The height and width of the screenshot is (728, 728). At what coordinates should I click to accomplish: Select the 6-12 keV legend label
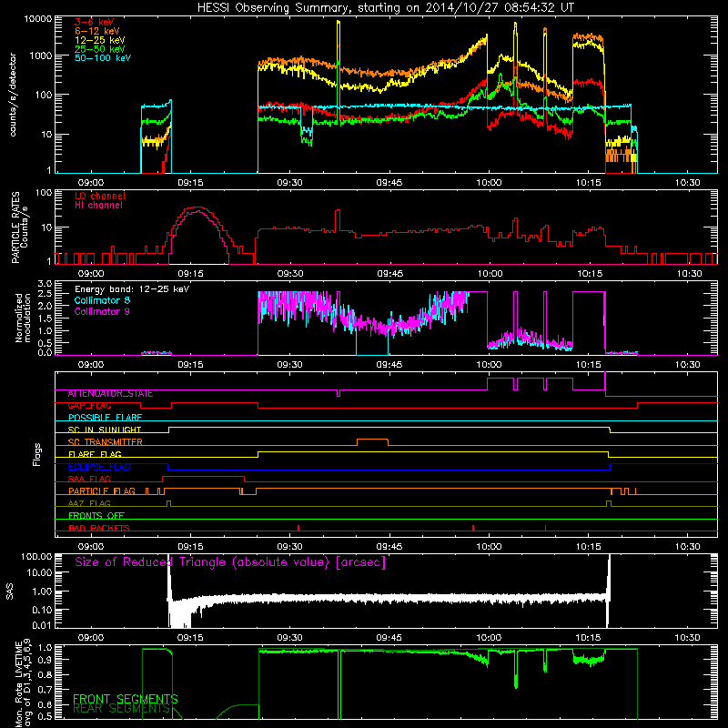(x=97, y=31)
